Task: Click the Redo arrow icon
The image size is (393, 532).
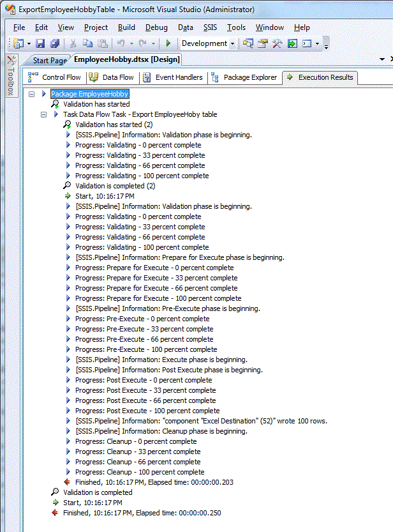Action: 143,43
